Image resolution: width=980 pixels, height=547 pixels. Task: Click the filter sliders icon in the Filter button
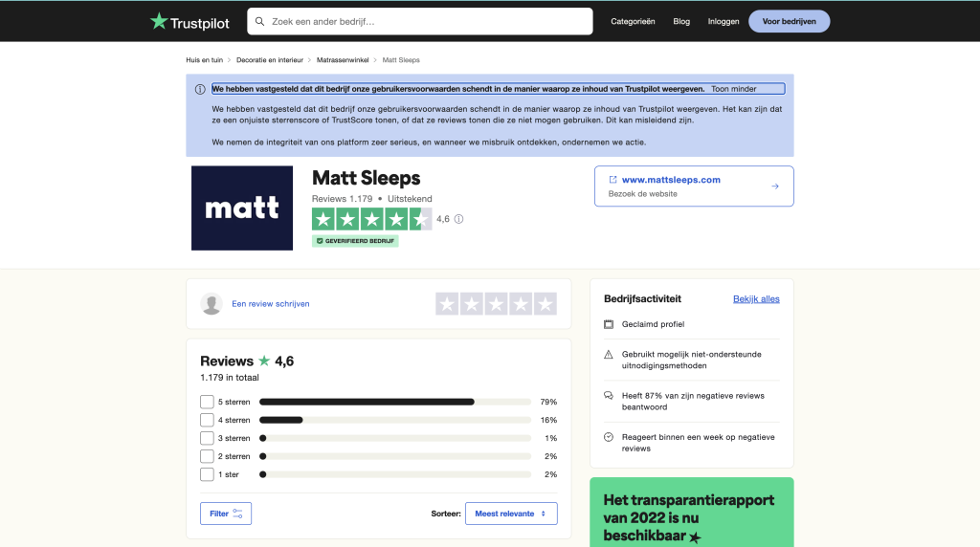click(237, 514)
